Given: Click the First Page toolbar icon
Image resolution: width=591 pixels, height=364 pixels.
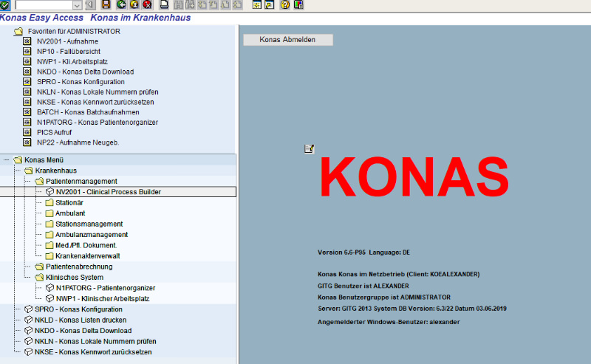Looking at the screenshot, I should (x=202, y=4).
